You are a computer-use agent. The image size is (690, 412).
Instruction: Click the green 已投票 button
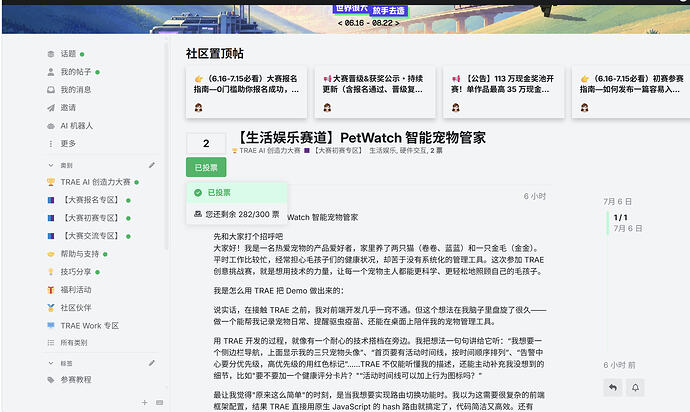pos(206,167)
